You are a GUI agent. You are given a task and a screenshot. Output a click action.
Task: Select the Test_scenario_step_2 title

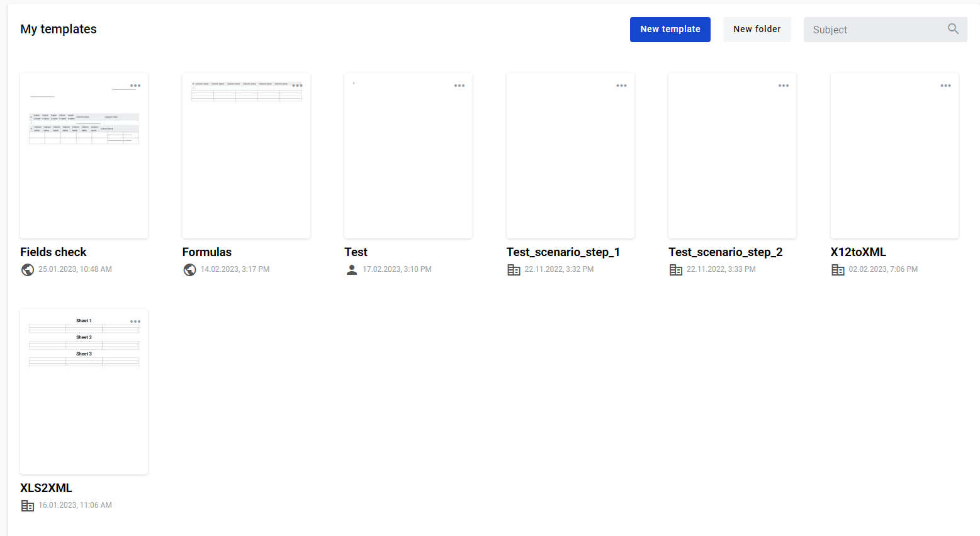[725, 252]
